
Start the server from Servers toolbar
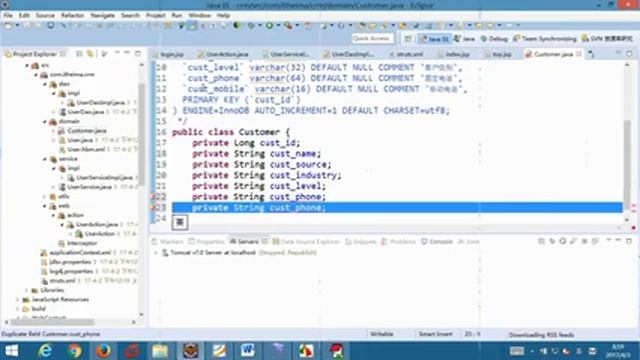(x=562, y=241)
